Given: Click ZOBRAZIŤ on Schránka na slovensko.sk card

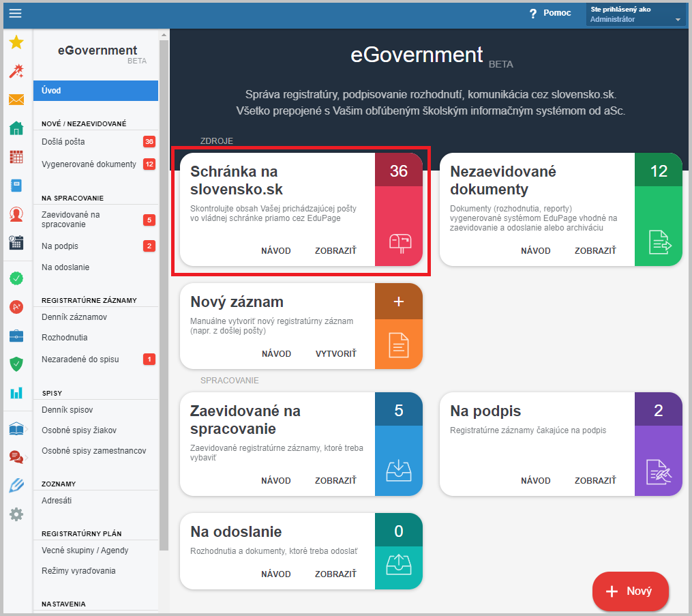Looking at the screenshot, I should click(x=335, y=251).
